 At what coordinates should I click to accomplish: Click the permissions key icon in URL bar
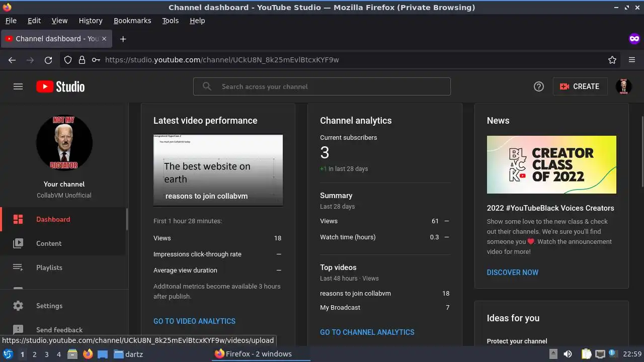click(96, 60)
